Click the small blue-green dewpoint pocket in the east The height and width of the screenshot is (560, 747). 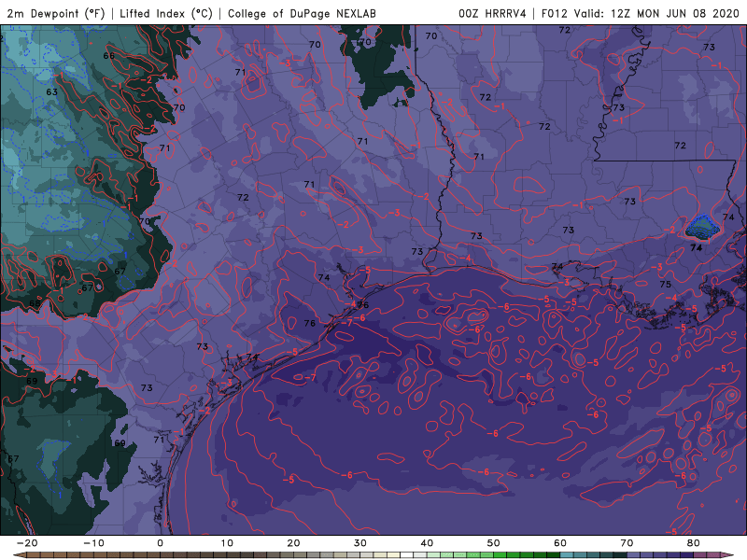[702, 228]
